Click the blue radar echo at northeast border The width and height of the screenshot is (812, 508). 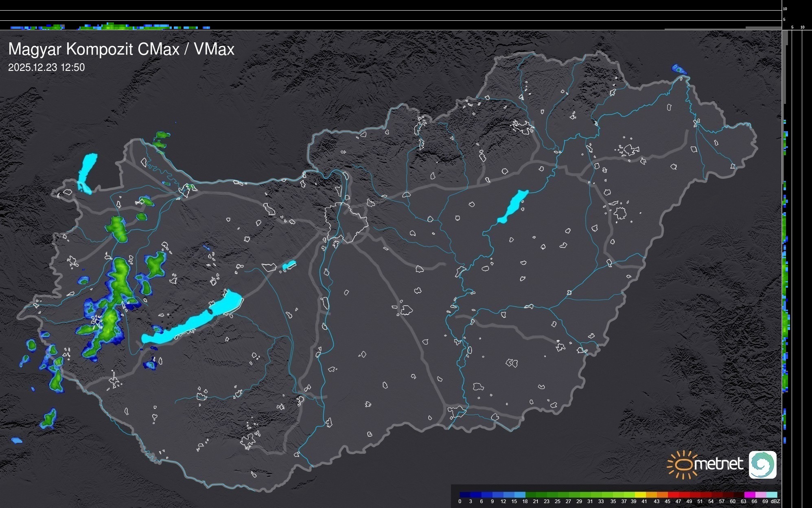point(678,69)
